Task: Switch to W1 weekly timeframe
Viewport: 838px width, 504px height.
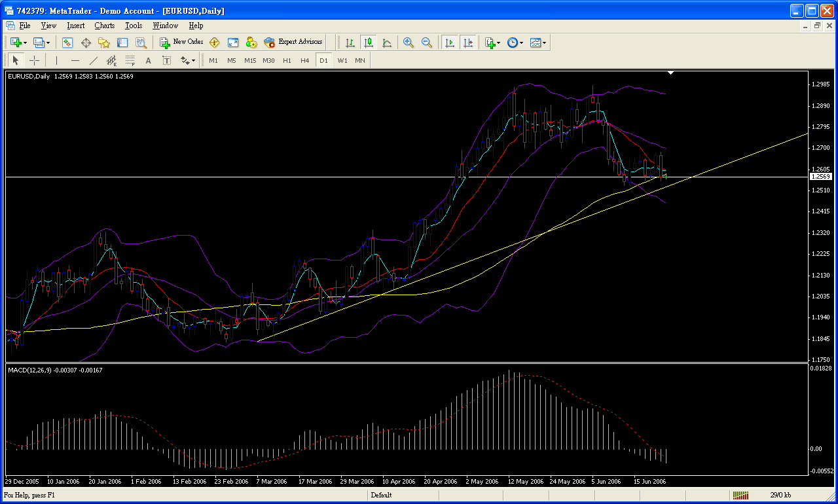Action: [x=342, y=60]
